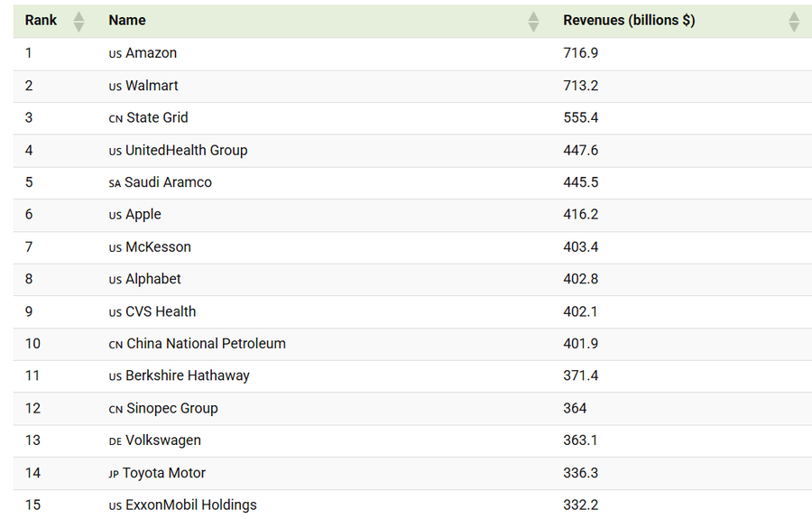Select the ExxonMobil Holdings name
The height and width of the screenshot is (519, 812).
191,505
